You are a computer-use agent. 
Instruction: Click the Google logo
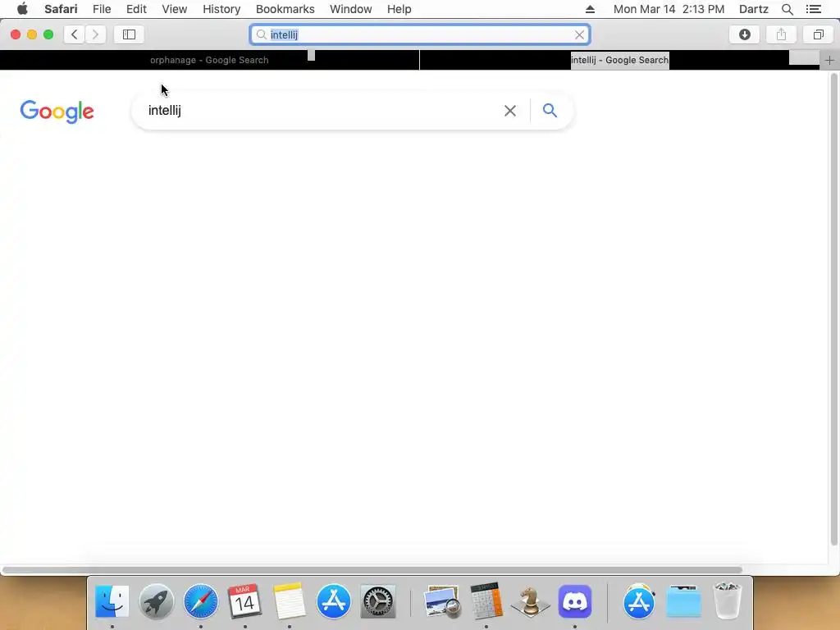[57, 112]
